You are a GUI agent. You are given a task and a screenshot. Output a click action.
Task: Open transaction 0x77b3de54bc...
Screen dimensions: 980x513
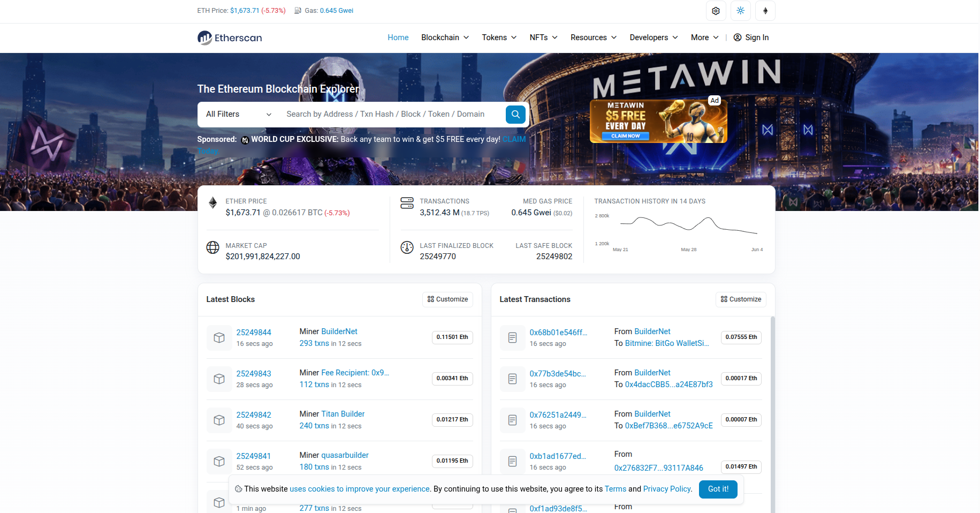coord(558,374)
